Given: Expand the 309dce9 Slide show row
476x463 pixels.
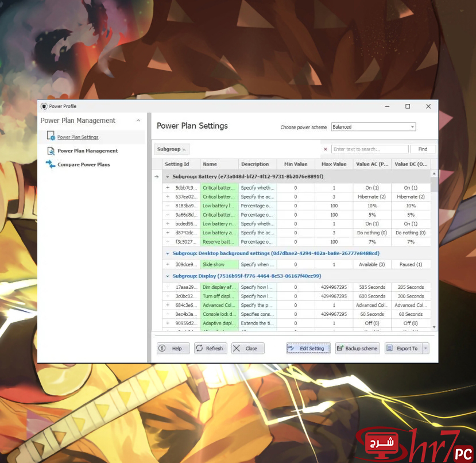Looking at the screenshot, I should (x=168, y=265).
